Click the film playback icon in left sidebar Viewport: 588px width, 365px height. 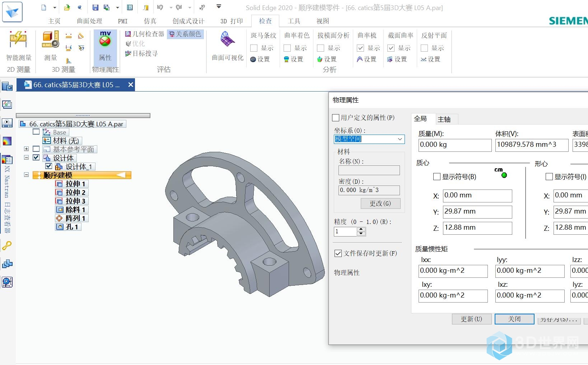tap(7, 123)
